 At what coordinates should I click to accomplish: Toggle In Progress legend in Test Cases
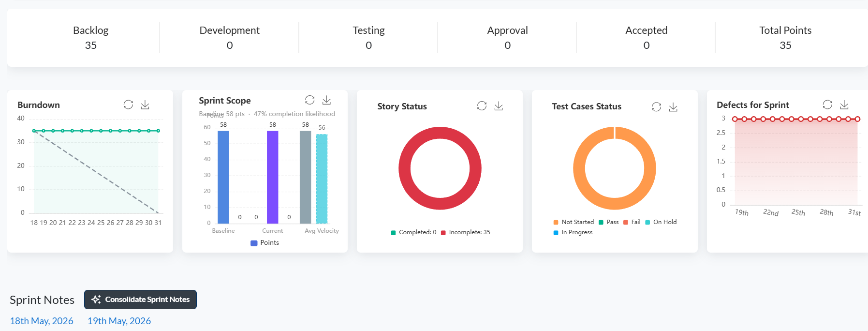point(573,232)
